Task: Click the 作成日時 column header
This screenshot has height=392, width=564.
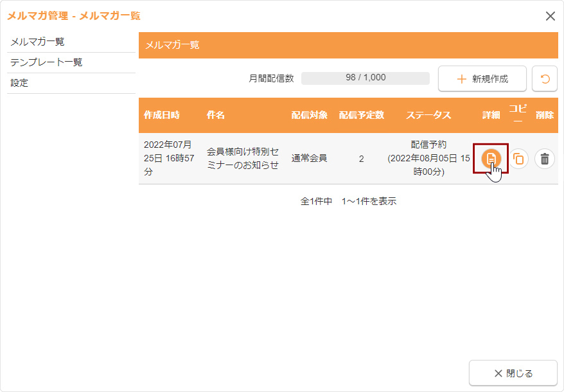Action: 162,115
